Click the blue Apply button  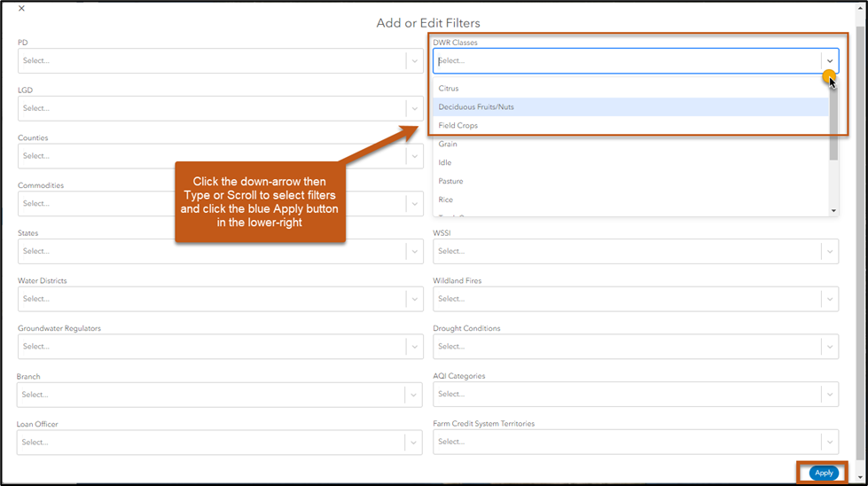click(824, 473)
